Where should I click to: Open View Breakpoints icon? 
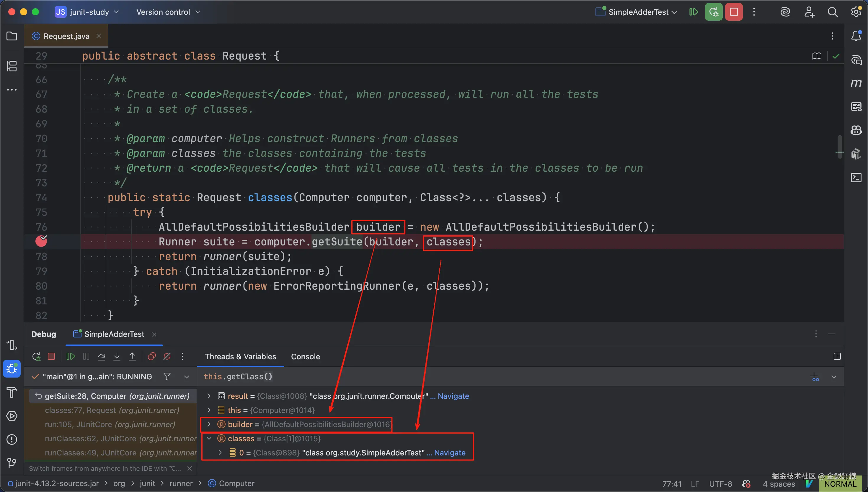(152, 357)
